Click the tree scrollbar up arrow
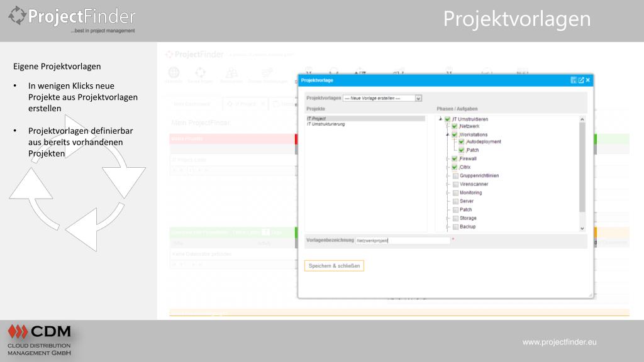This screenshot has width=644, height=362. click(x=582, y=119)
